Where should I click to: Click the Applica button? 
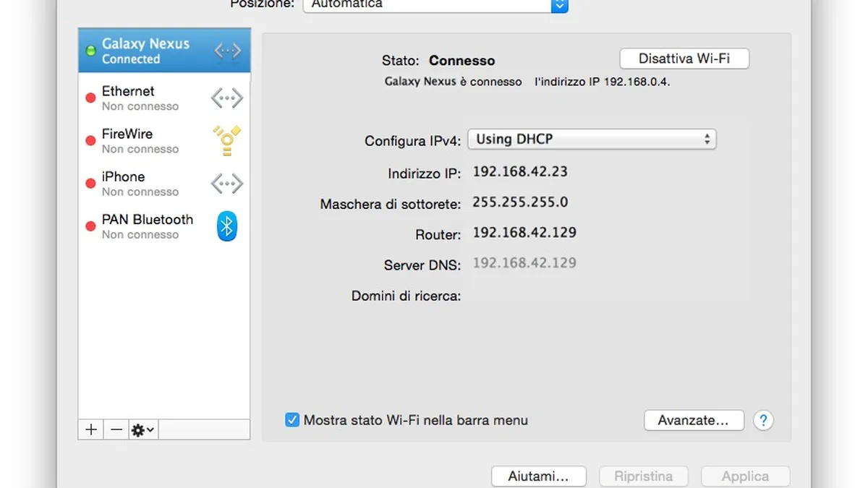[x=745, y=476]
